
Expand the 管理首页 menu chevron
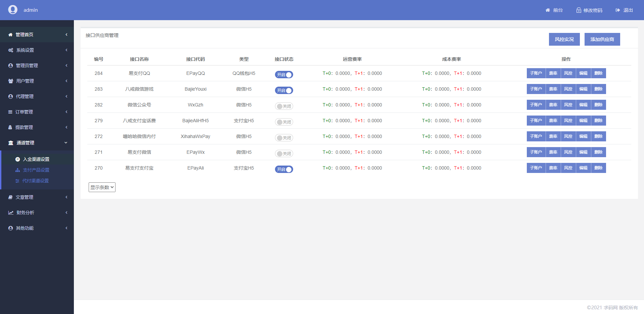click(x=66, y=35)
